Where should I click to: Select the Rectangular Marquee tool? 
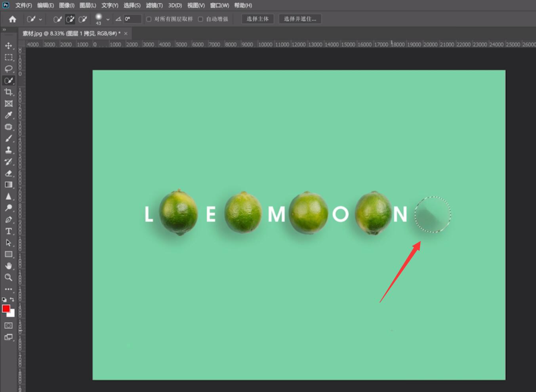pyautogui.click(x=8, y=57)
